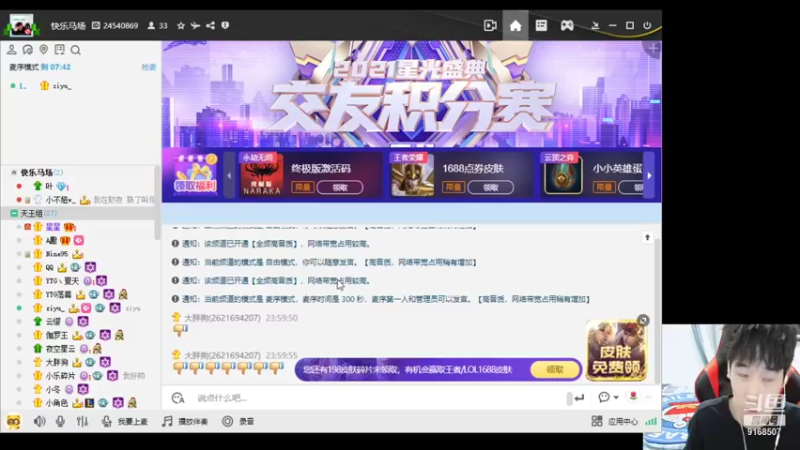Click the user list scrollbar

pyautogui.click(x=157, y=204)
